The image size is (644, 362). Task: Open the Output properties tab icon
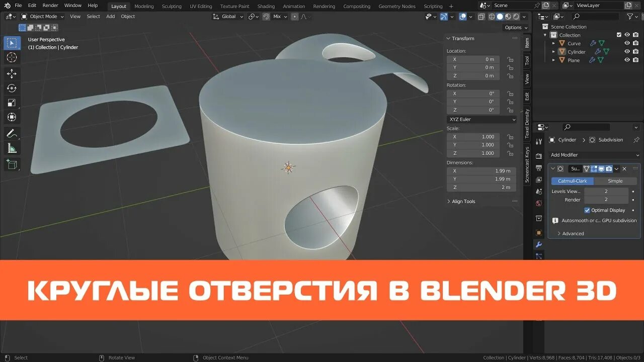pos(539,167)
